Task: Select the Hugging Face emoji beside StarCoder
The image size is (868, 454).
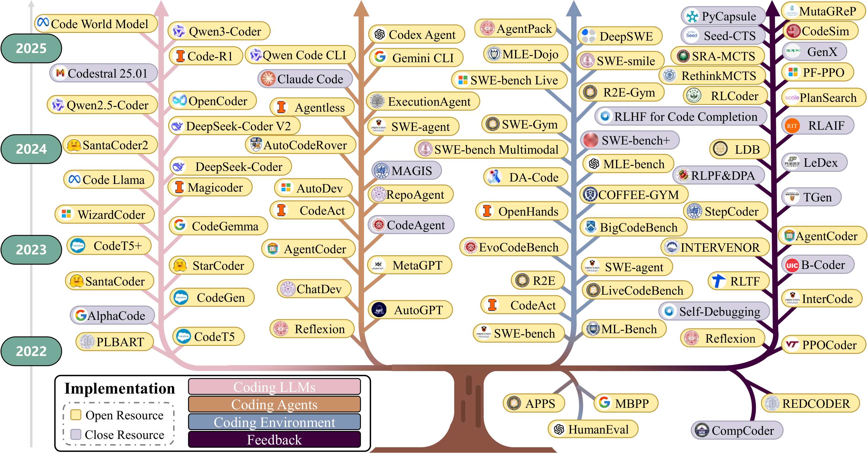Action: [x=180, y=265]
